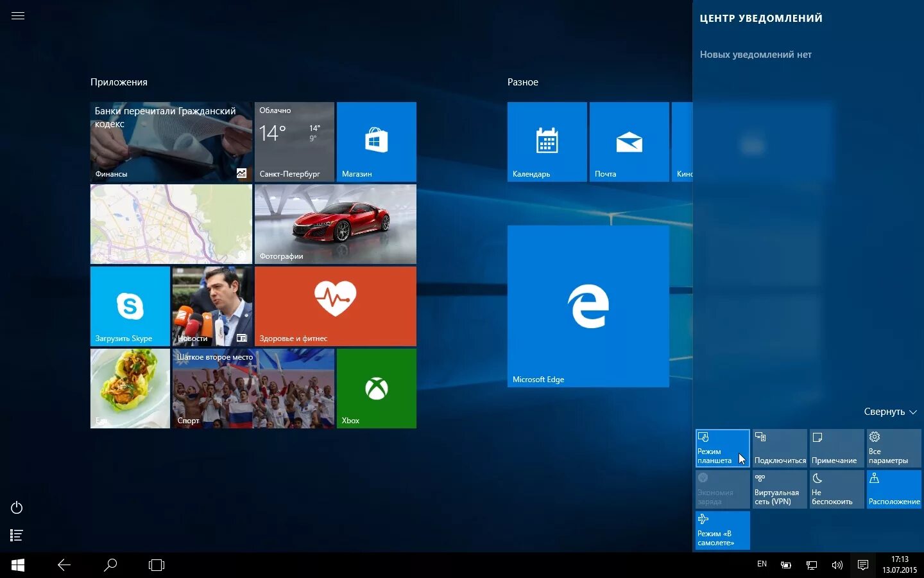Click Виртуальная сеть (VPN) quick action
The width and height of the screenshot is (924, 578).
[x=780, y=489]
